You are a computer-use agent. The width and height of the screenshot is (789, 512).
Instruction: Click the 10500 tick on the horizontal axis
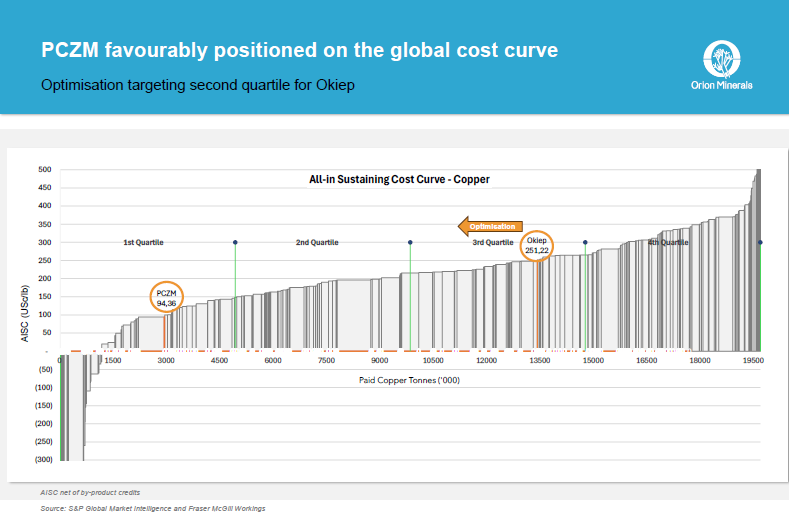[x=433, y=361]
